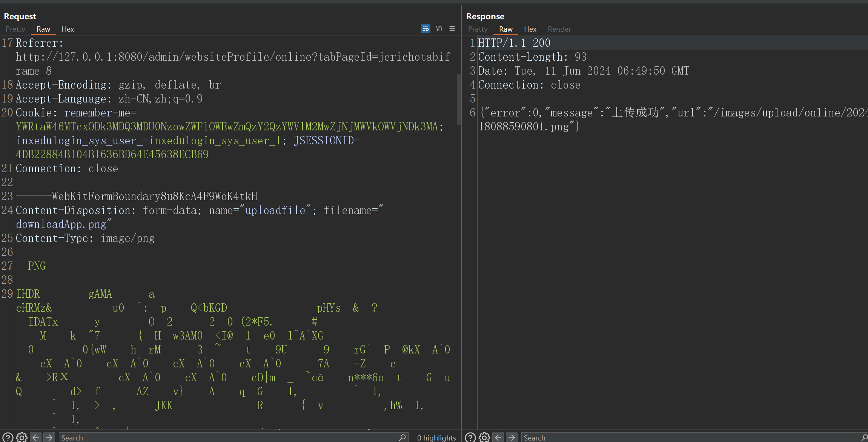Click the JSESSIONID cookie value 4DB22884B104B1636BD64E45638ECB69

click(112, 154)
